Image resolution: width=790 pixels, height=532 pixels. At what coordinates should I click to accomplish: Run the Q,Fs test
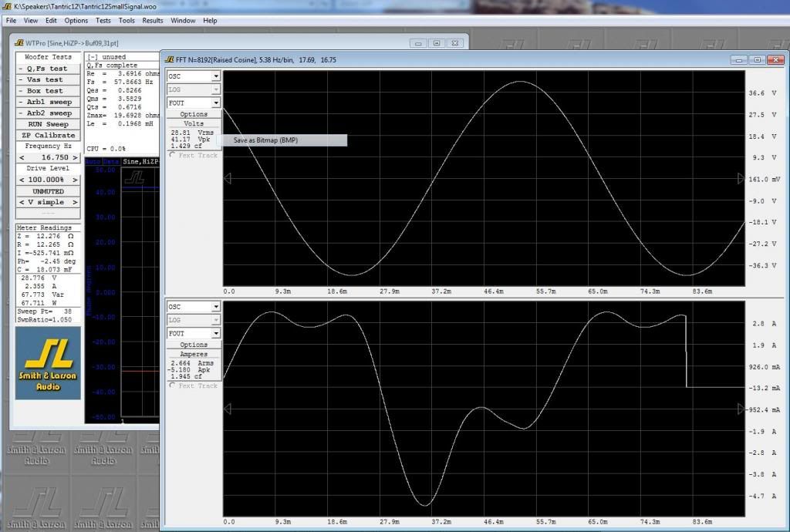tap(48, 69)
